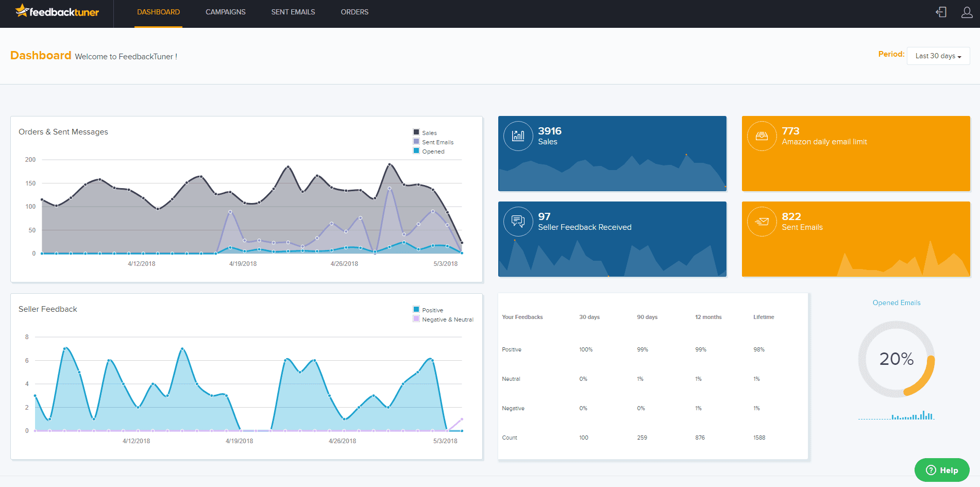This screenshot has width=980, height=487.
Task: Click the question mark Help icon
Action: [x=931, y=470]
